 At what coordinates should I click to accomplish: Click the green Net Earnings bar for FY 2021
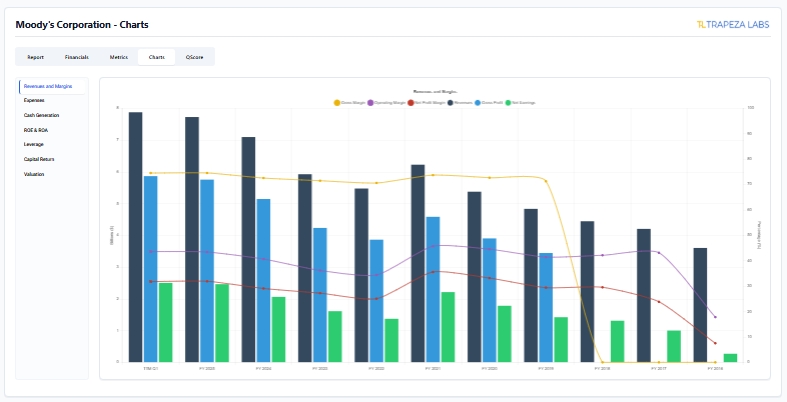pos(448,327)
